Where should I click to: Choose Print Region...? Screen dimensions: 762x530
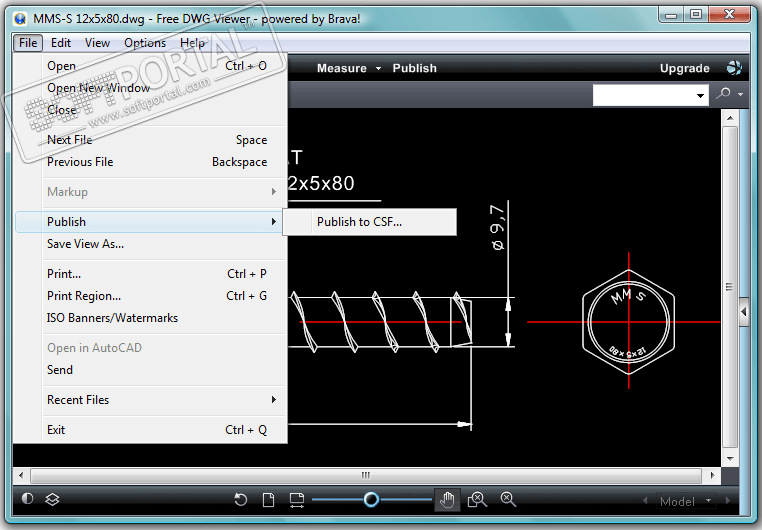pyautogui.click(x=150, y=296)
